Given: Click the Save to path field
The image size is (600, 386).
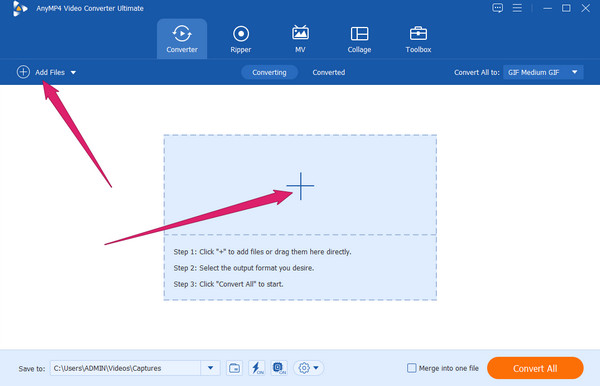Looking at the screenshot, I should (125, 368).
